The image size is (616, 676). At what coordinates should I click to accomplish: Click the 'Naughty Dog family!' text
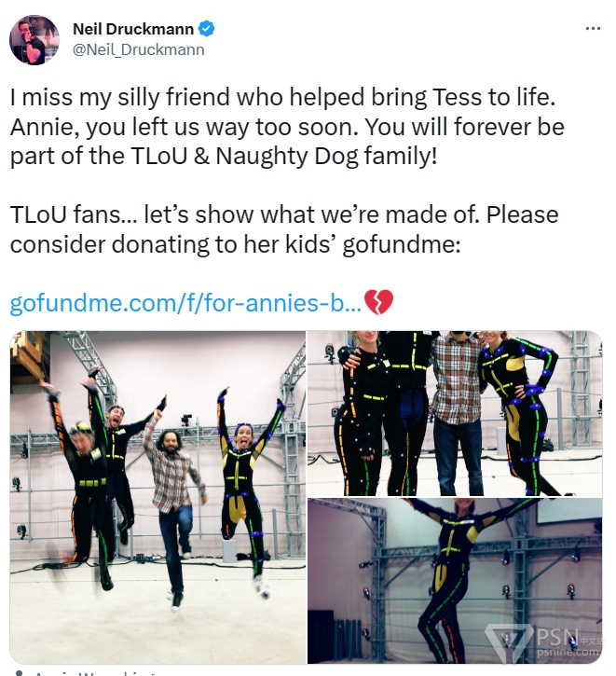(x=326, y=156)
